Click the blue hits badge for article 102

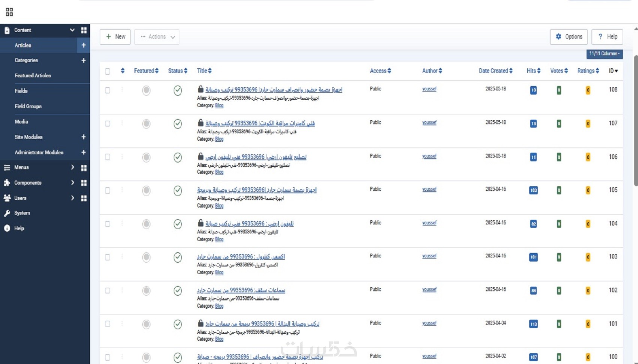(x=533, y=291)
